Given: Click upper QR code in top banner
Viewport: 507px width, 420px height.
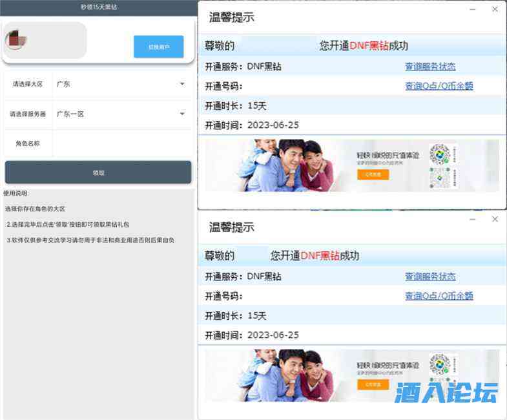Looking at the screenshot, I should click(439, 154).
